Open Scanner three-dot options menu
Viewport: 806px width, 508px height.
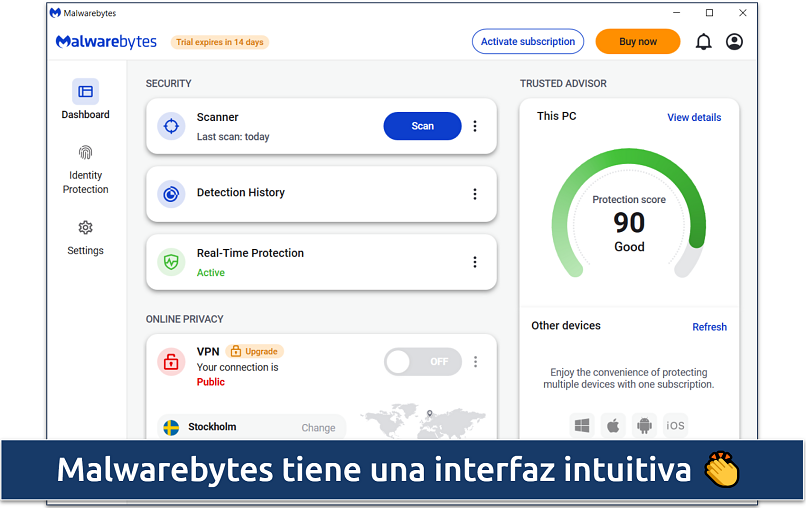click(475, 126)
